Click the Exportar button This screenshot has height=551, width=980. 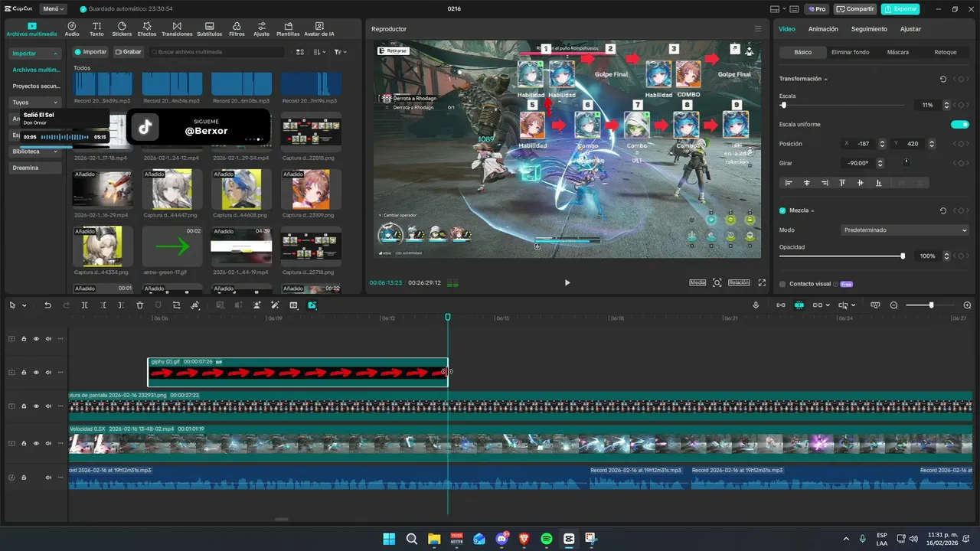click(x=900, y=9)
